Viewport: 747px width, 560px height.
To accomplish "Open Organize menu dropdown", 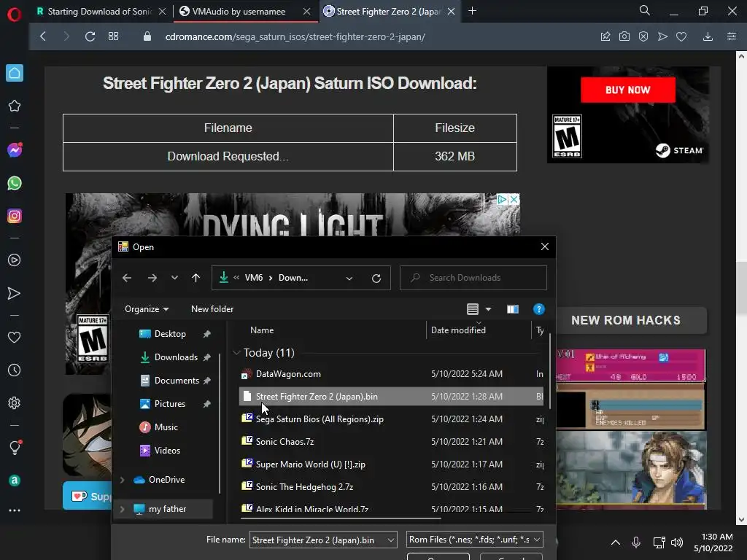I will (146, 309).
